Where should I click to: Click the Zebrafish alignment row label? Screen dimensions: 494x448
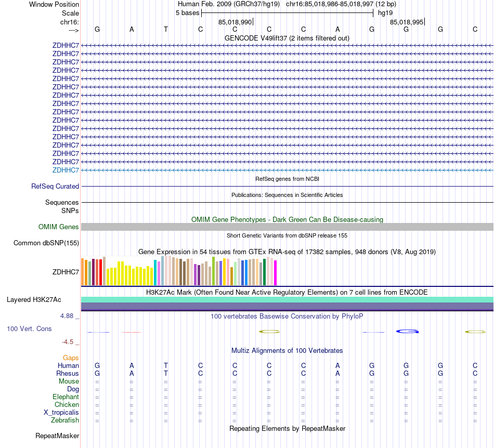click(65, 420)
